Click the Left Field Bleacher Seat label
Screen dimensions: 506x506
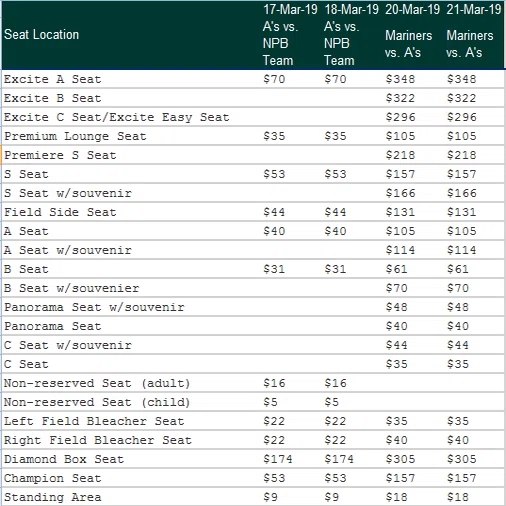pyautogui.click(x=94, y=421)
